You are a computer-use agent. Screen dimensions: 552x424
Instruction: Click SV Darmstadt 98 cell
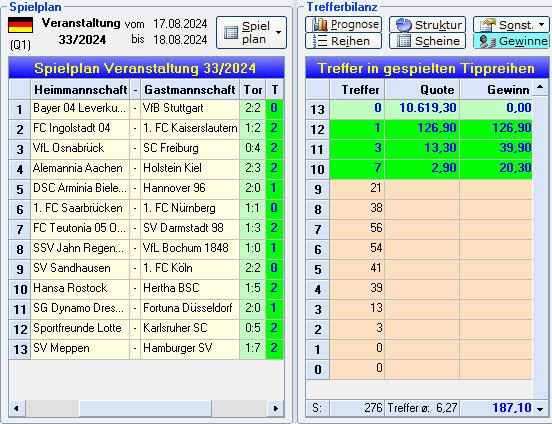pyautogui.click(x=190, y=229)
